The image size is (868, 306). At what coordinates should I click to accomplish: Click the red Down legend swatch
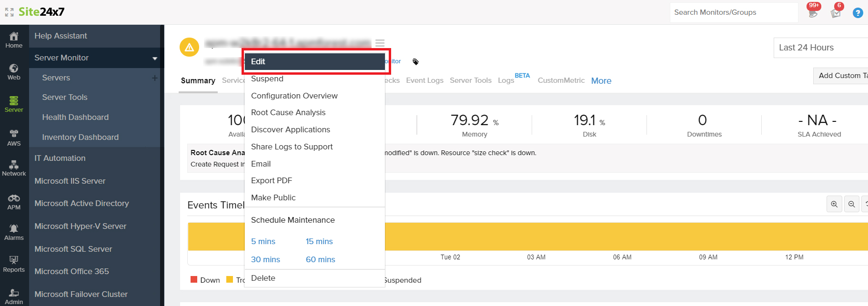194,280
